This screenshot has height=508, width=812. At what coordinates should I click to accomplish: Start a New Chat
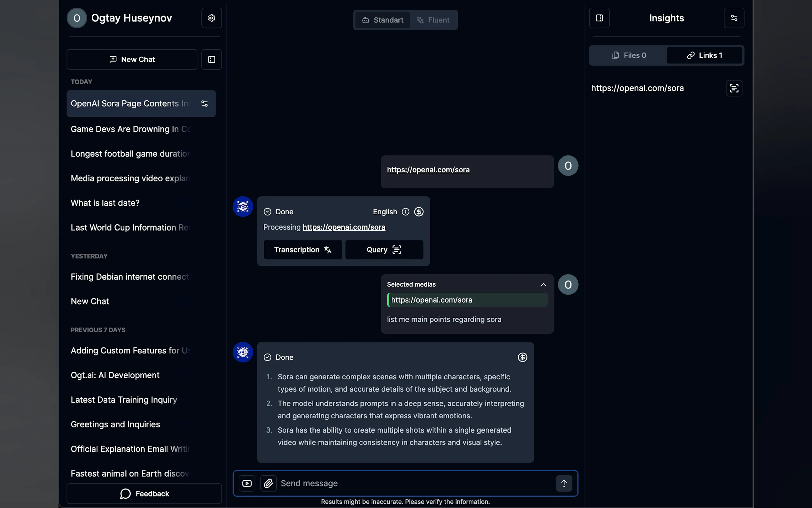[x=132, y=60]
